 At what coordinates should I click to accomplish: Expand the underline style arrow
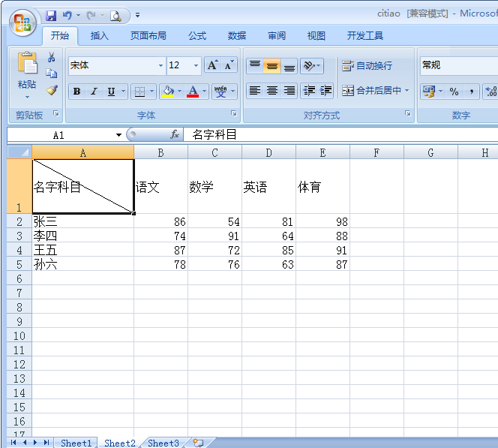point(123,92)
